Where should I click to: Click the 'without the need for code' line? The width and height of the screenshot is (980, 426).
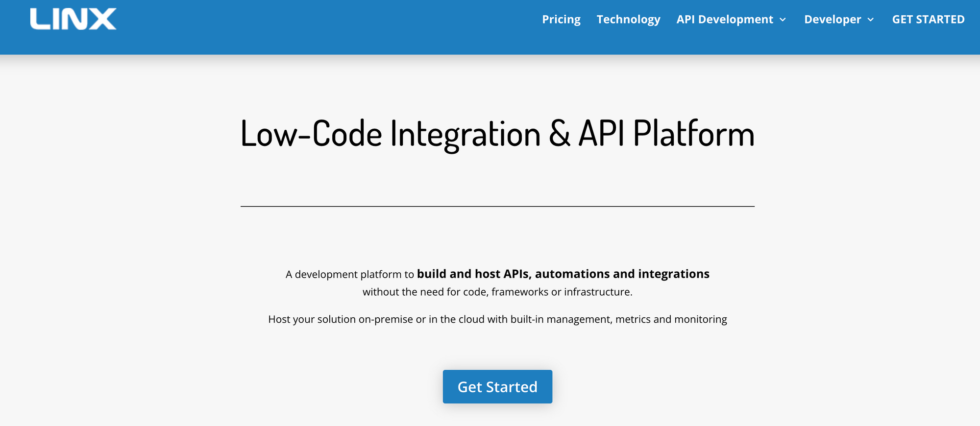tap(497, 292)
